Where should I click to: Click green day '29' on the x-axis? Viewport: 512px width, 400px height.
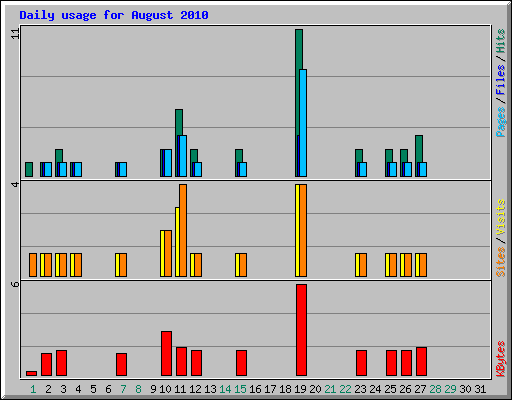450,389
